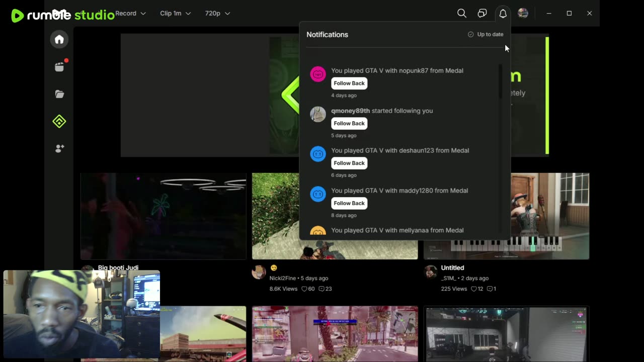Toggle the notifications bell icon
Viewport: 644px width, 362px height.
coord(503,14)
